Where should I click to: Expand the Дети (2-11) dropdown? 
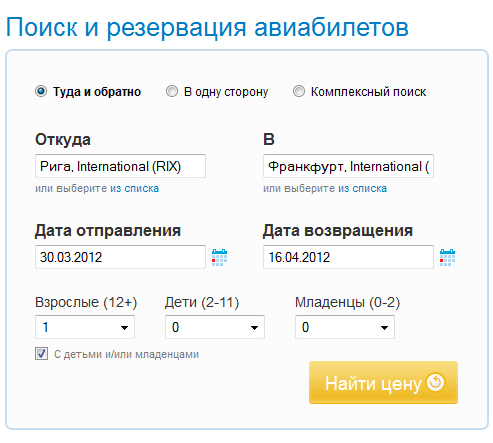215,327
